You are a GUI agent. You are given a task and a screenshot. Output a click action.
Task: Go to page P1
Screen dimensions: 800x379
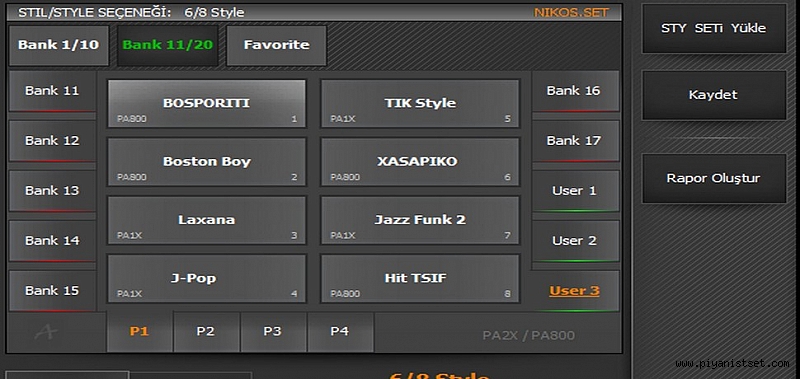(139, 332)
